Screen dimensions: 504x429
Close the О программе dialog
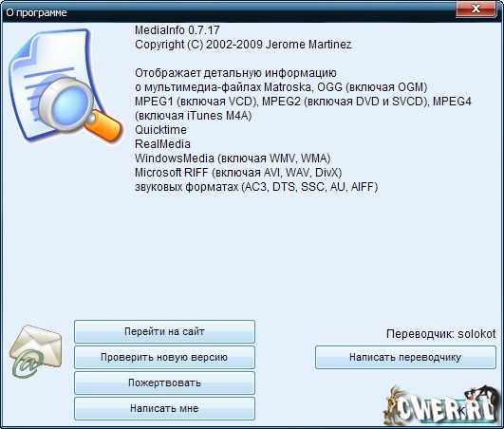pyautogui.click(x=476, y=9)
